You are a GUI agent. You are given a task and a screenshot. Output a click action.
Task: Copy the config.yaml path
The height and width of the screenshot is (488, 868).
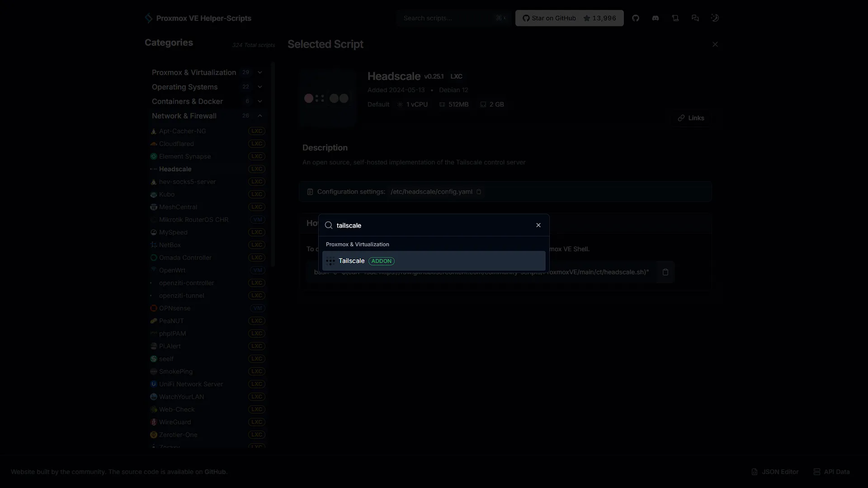[x=479, y=192]
